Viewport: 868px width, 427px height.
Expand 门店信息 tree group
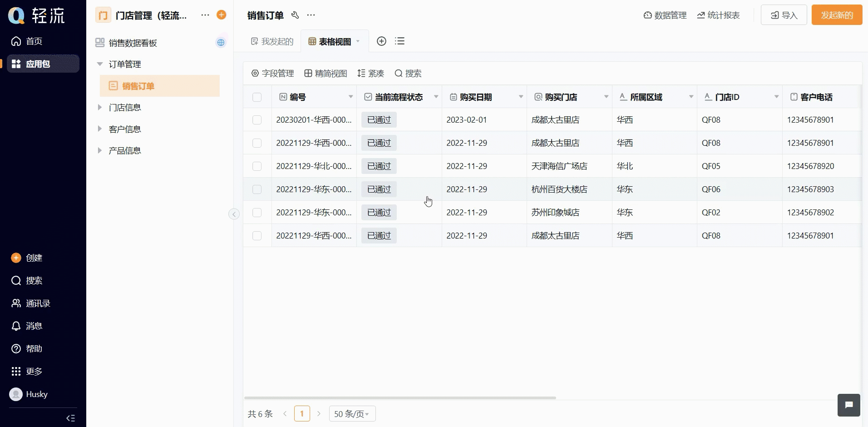[x=100, y=108]
